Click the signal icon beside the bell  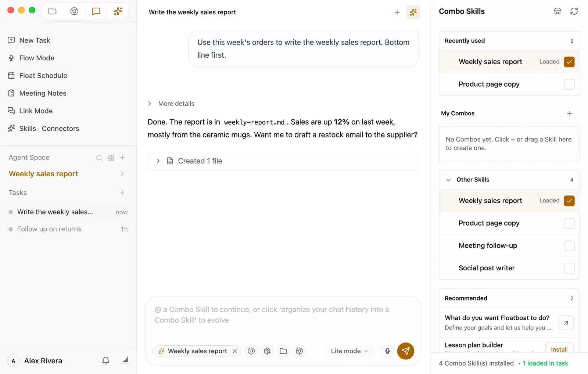[125, 360]
